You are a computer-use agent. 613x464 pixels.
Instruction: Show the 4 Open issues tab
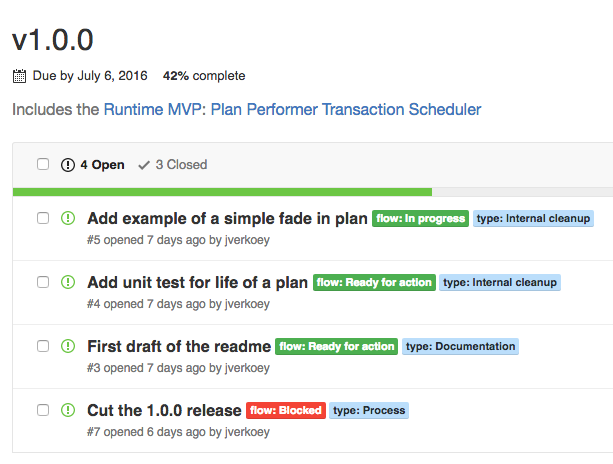click(x=93, y=165)
